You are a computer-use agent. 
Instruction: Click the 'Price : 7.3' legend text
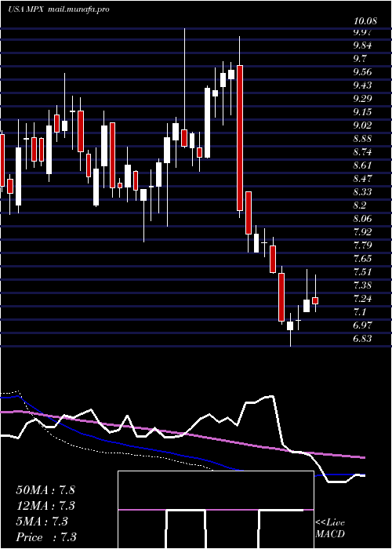[46, 537]
